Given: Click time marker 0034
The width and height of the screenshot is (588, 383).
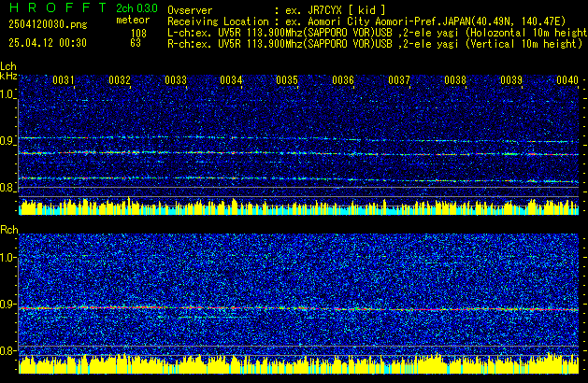Looking at the screenshot, I should 231,80.
